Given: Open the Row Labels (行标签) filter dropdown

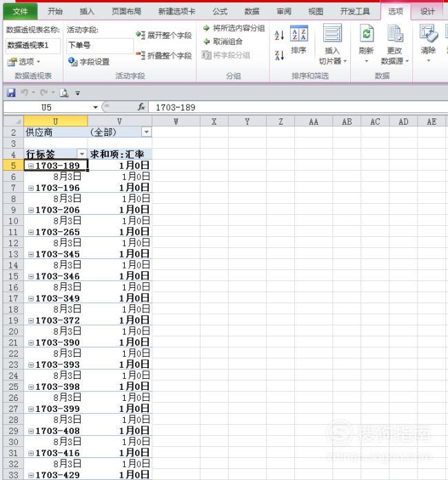Looking at the screenshot, I should coord(82,154).
